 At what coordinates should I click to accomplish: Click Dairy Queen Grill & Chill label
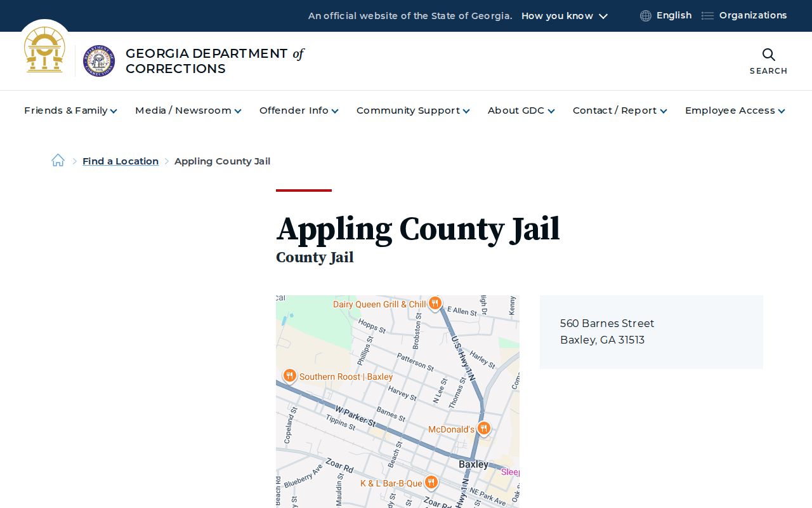379,304
